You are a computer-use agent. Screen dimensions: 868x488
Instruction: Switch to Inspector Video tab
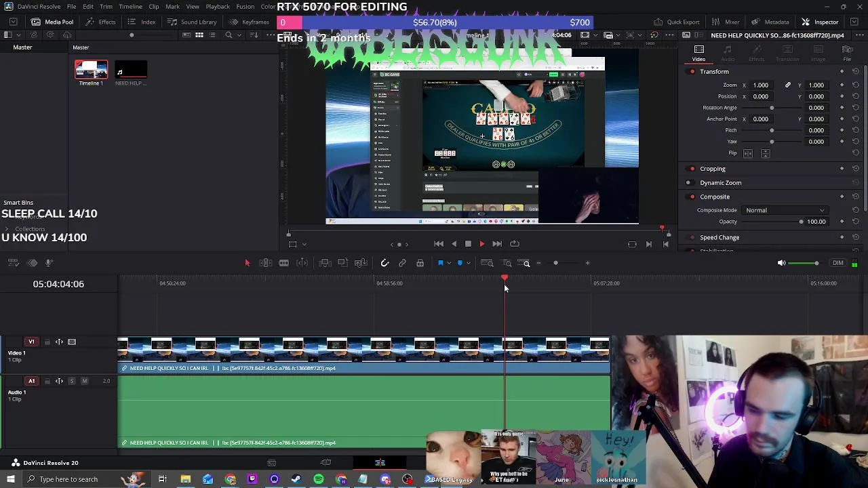[x=698, y=53]
